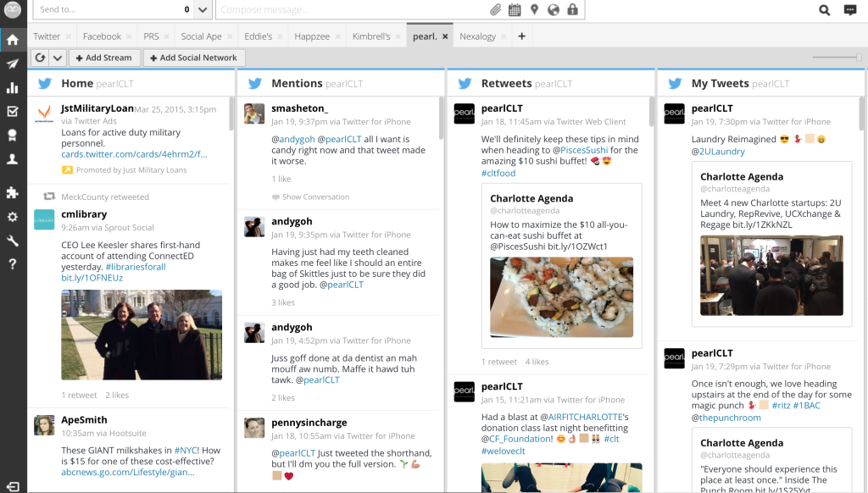Viewport: 868px width, 493px height.
Task: Click the refresh streams icon
Action: click(41, 58)
